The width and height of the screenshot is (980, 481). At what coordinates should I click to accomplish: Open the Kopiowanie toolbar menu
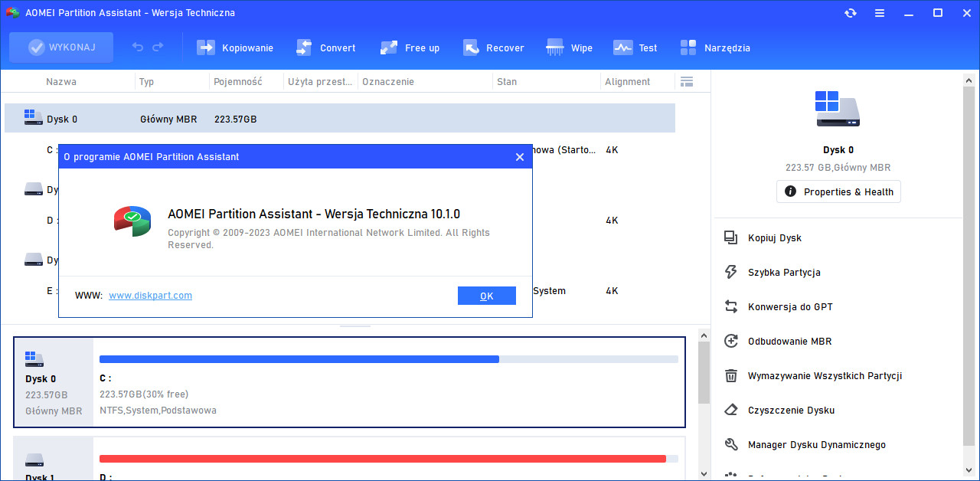pos(235,47)
